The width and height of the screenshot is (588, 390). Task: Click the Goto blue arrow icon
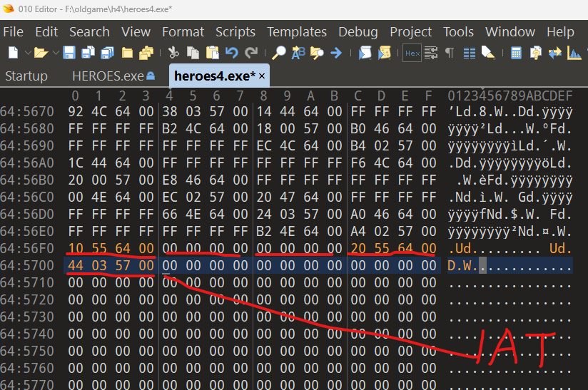[336, 53]
